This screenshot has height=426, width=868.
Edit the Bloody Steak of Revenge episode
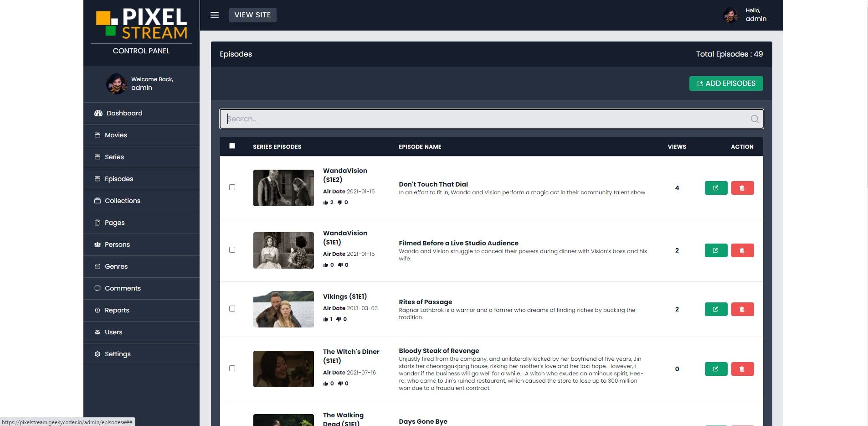[716, 369]
